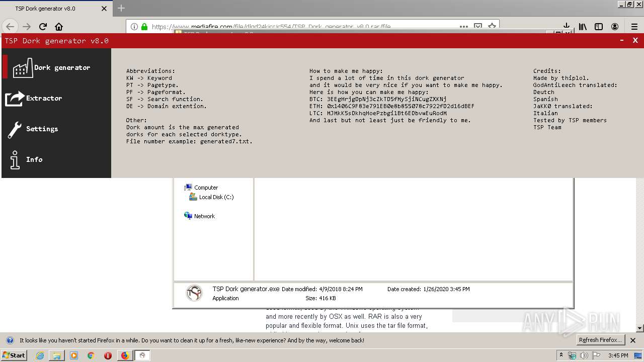The image size is (644, 362).
Task: Go back in Firefox
Action: pyautogui.click(x=10, y=27)
